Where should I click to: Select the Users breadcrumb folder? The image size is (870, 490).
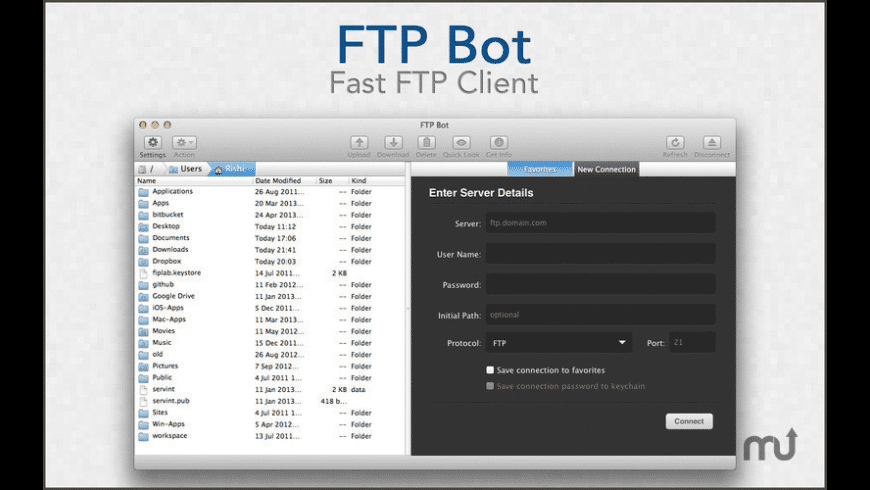tap(186, 169)
